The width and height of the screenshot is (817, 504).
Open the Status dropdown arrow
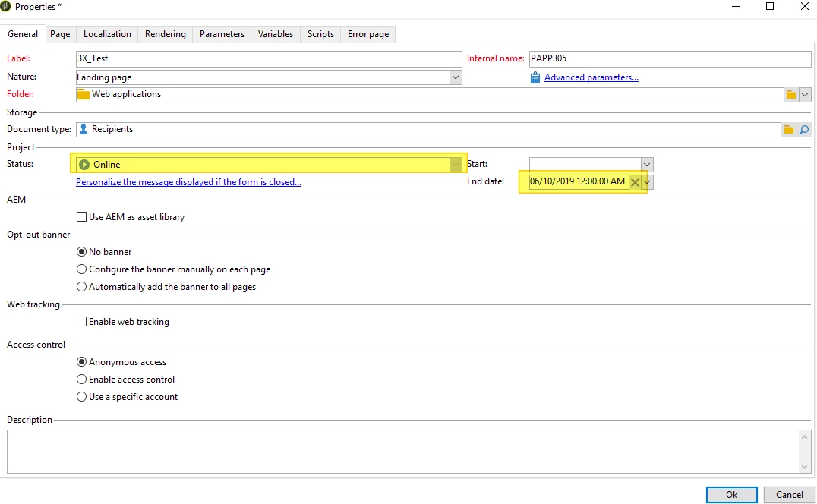[x=456, y=165]
